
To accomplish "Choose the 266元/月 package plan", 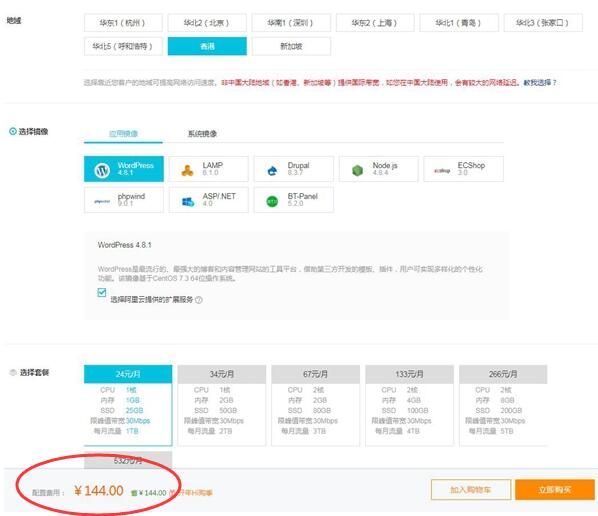I will pyautogui.click(x=503, y=405).
